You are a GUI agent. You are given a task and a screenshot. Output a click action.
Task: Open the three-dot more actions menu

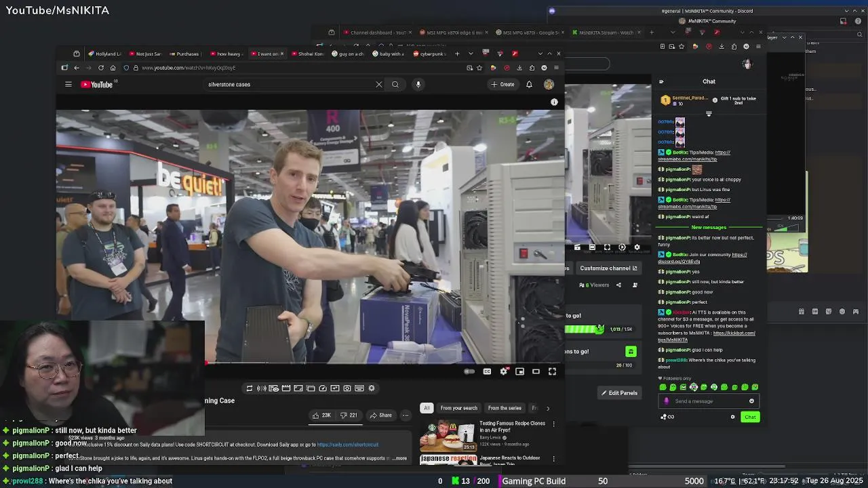pos(406,415)
